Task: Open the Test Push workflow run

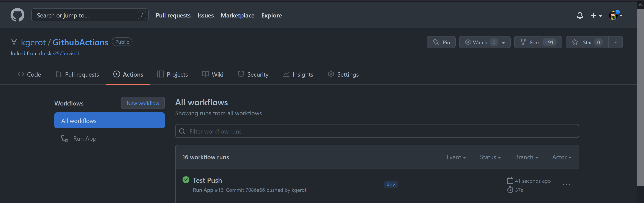Action: pos(207,180)
